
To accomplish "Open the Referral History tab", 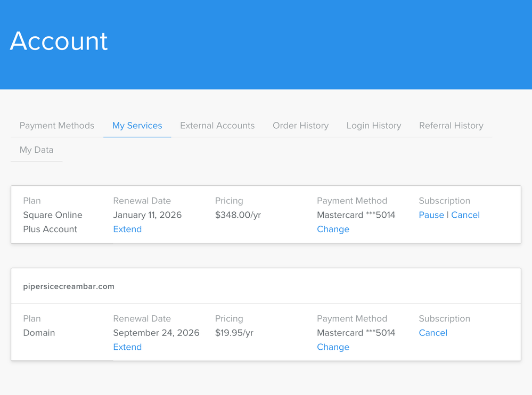I will tap(451, 126).
